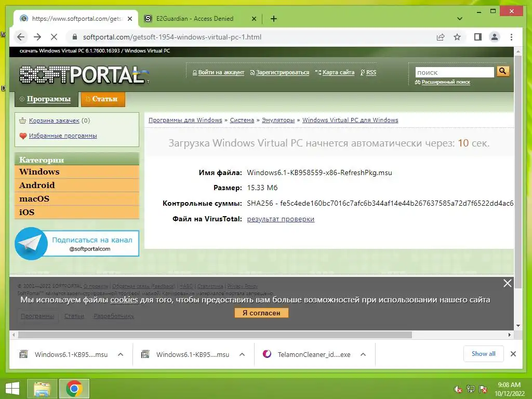
Task: Select the Windows category
Action: (x=77, y=171)
